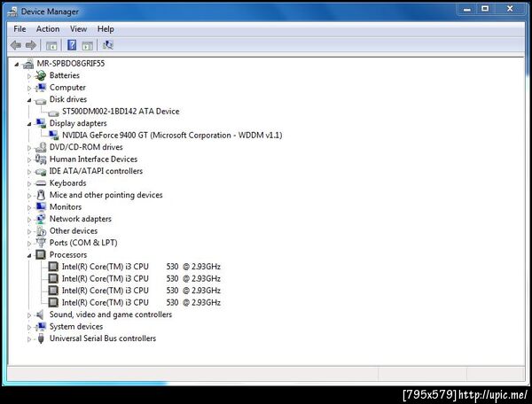The image size is (532, 404).
Task: Click the Sound, video and game controllers speaker icon
Action: [40, 315]
